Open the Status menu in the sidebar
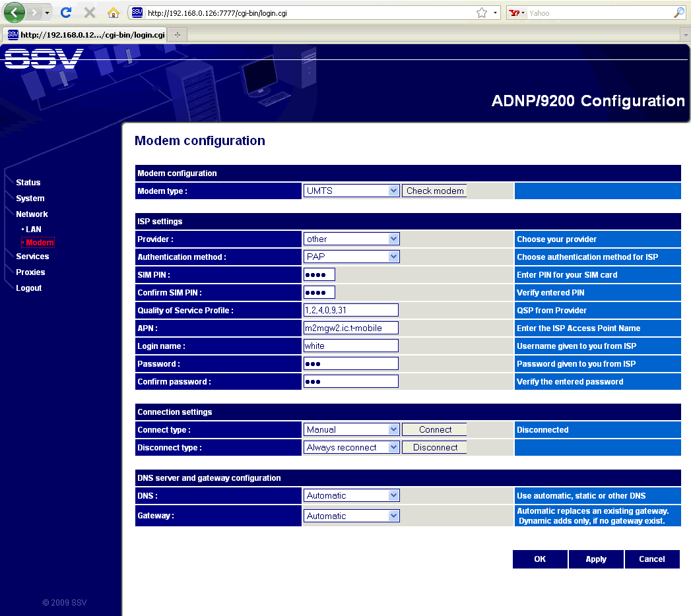This screenshot has height=616, width=691. click(28, 183)
